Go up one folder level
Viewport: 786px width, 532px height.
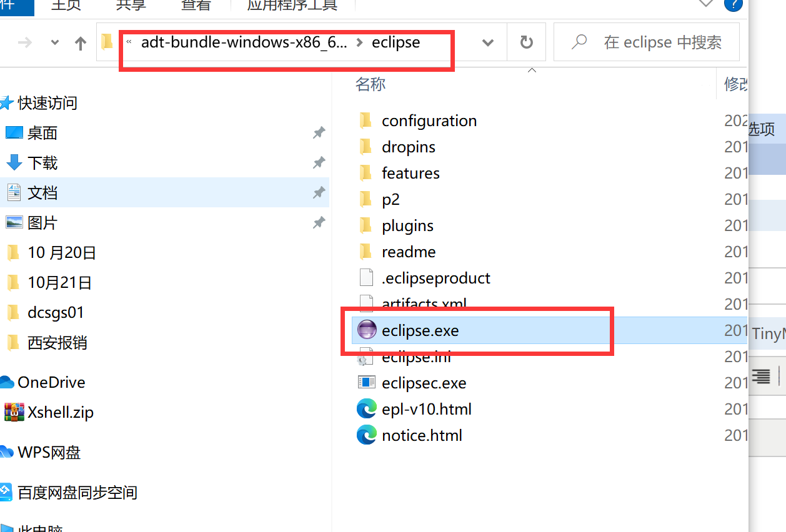click(80, 42)
